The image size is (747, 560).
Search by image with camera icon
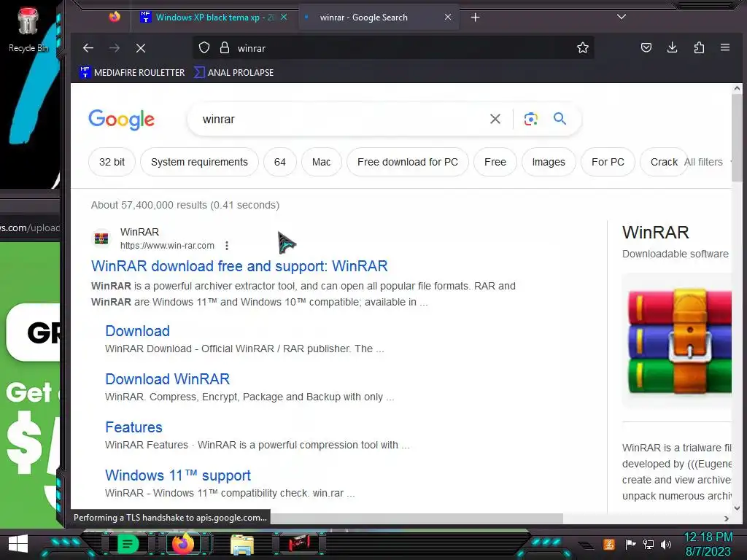pos(531,119)
